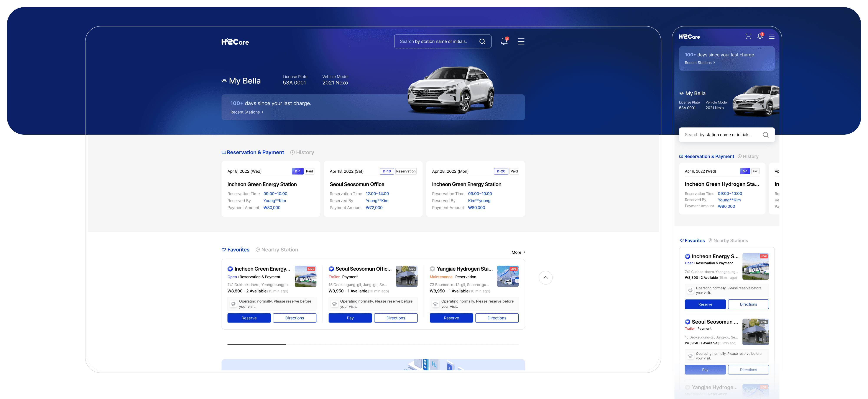
Task: Open the Apr 28 Incheon Green Energy reservation card
Action: pyautogui.click(x=475, y=189)
